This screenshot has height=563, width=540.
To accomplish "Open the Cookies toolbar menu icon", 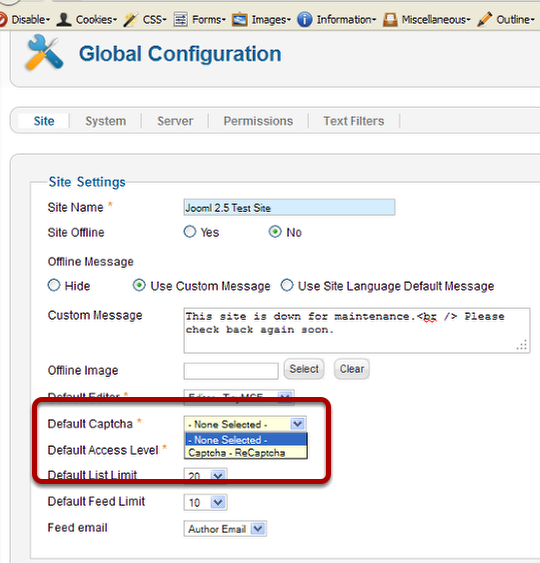I will (64, 19).
